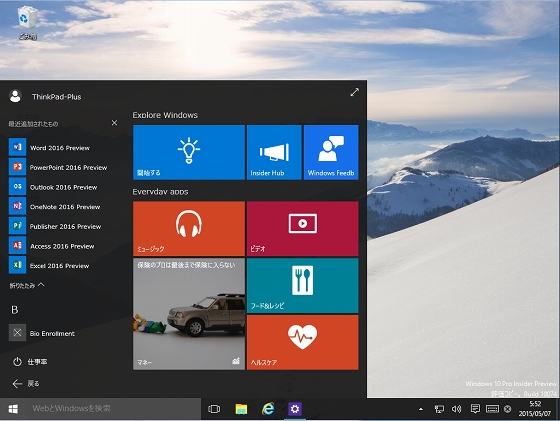Open the Get Started lightbulb tile
Screen dimensions: 560x421
189,152
